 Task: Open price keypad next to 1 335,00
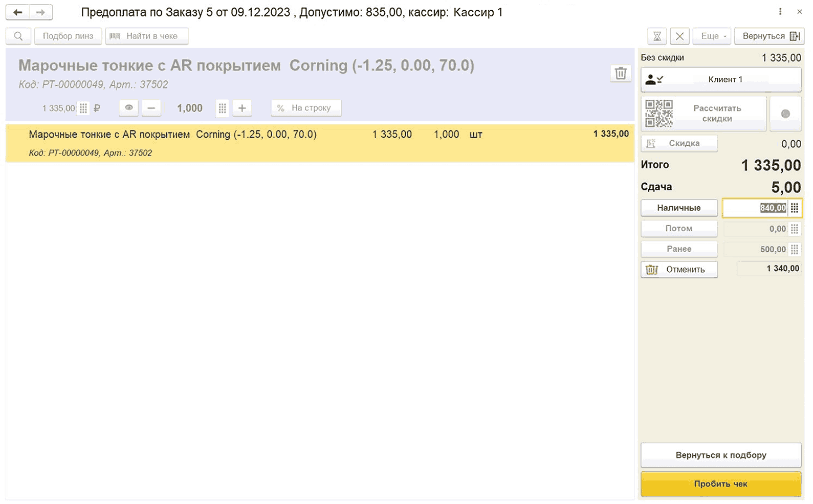(x=83, y=108)
